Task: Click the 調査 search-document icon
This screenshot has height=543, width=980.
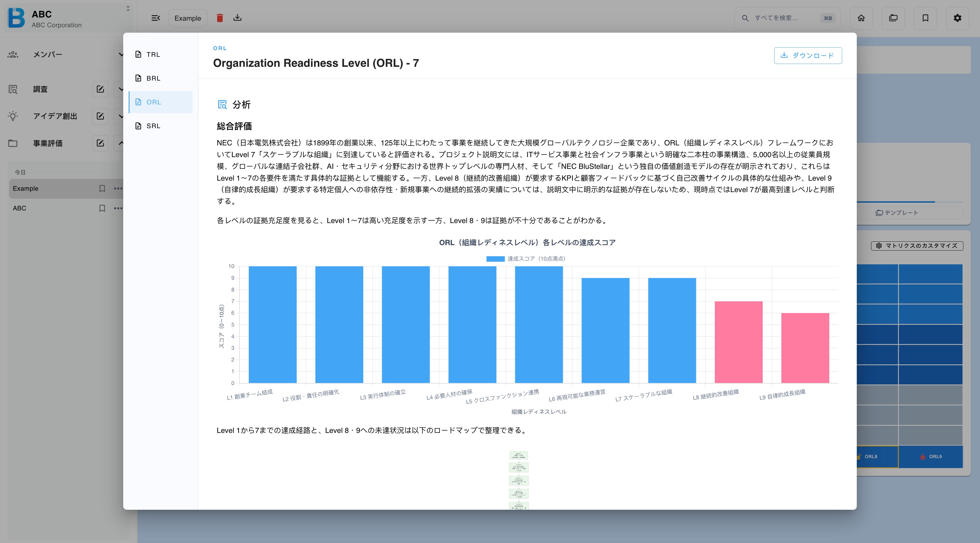Action: point(13,89)
